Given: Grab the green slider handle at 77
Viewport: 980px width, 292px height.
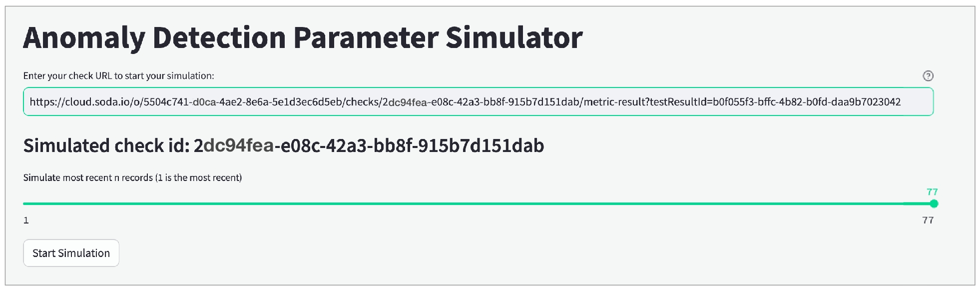Looking at the screenshot, I should click(x=934, y=203).
